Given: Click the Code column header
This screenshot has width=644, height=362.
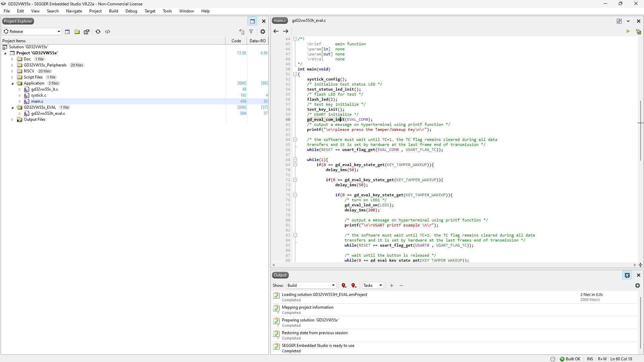Looking at the screenshot, I should 236,41.
